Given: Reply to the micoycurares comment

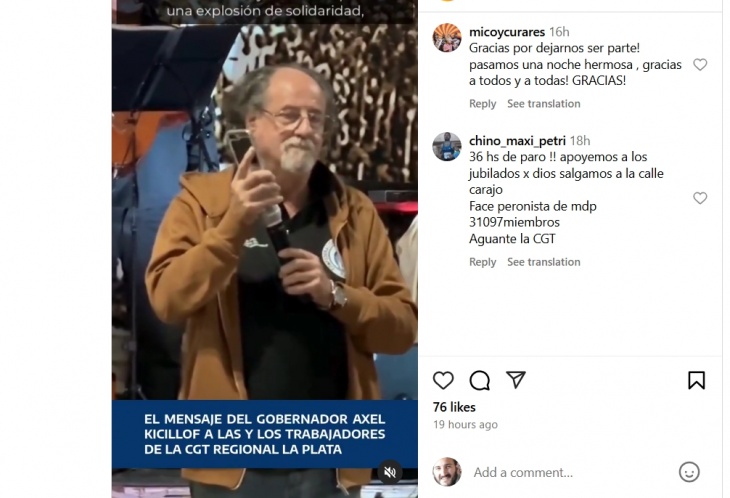Looking at the screenshot, I should pos(482,104).
